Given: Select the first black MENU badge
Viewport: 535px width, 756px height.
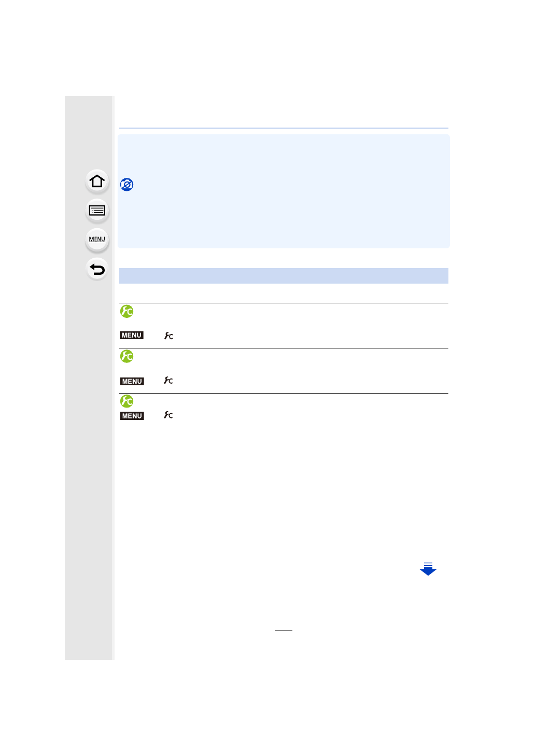Looking at the screenshot, I should pos(132,335).
